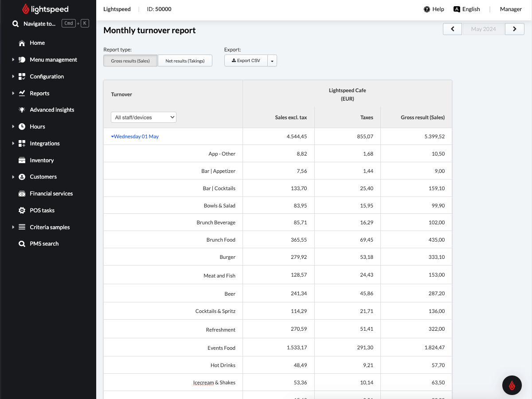532x399 pixels.
Task: Click the Reports chart icon
Action: 22,94
